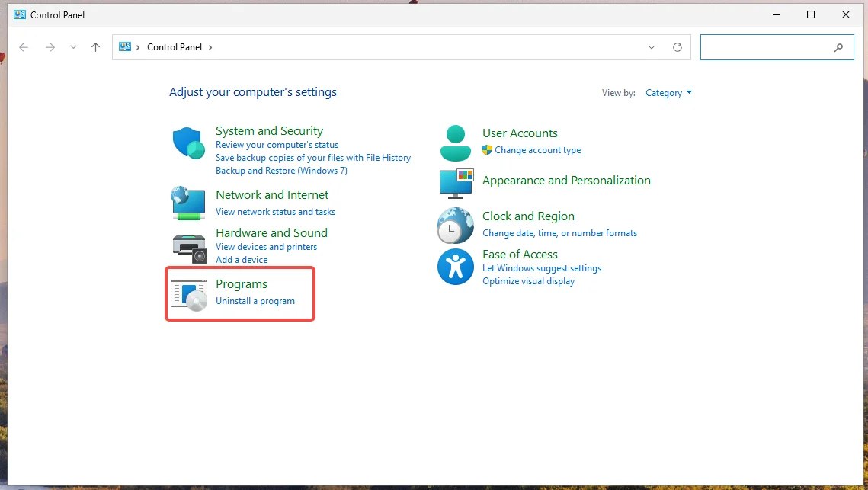The width and height of the screenshot is (868, 490).
Task: Go up one folder level
Action: coord(95,47)
